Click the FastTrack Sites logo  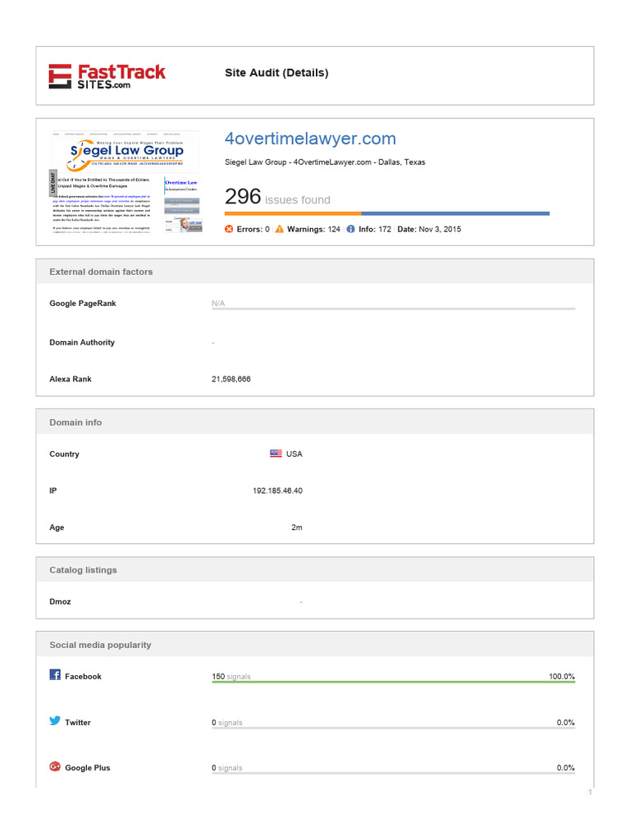pyautogui.click(x=107, y=75)
